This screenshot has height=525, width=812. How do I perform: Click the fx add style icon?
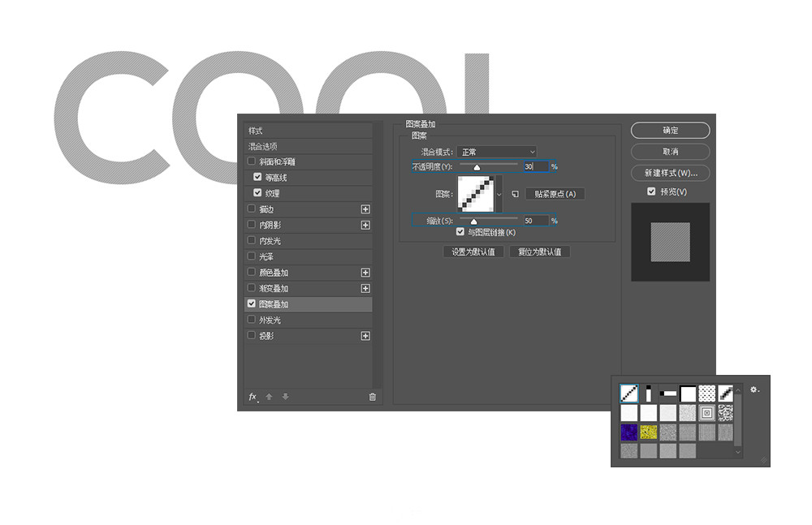[x=253, y=397]
